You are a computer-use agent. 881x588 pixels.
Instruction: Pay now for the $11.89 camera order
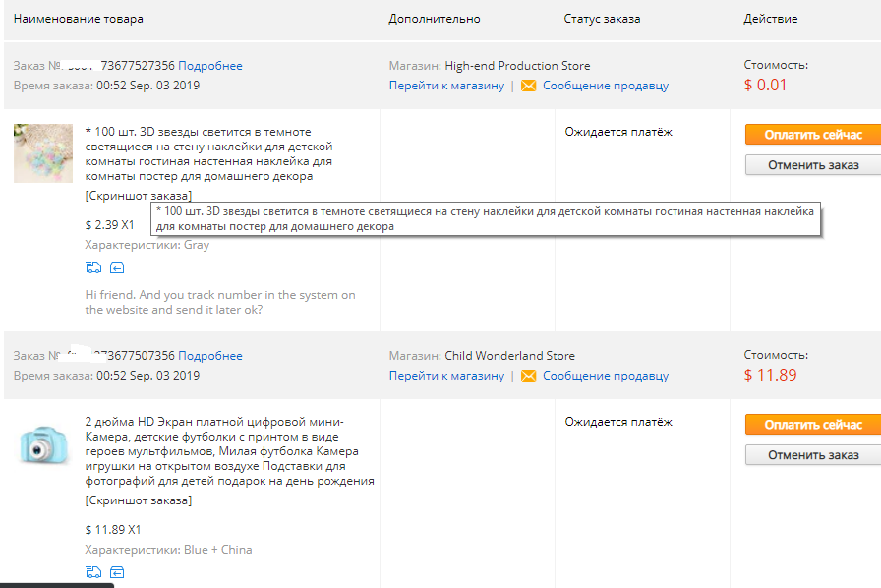tap(813, 425)
